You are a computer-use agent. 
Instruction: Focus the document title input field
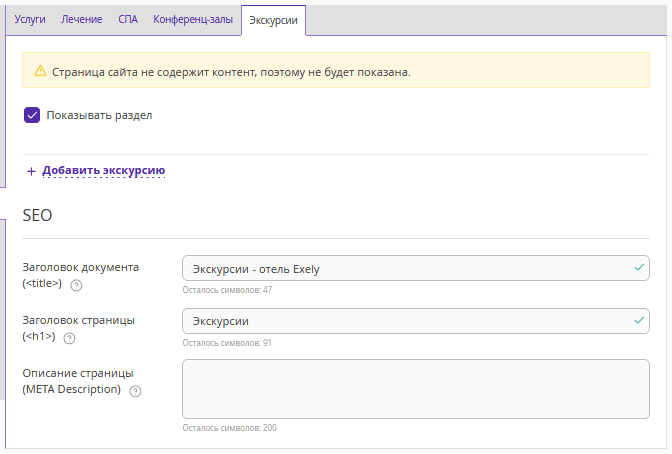416,268
